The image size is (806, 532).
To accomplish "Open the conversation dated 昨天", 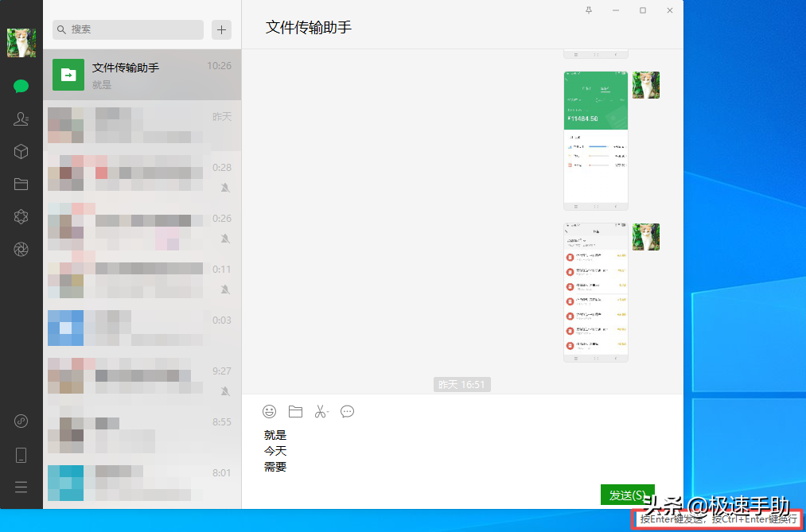I will tap(142, 126).
